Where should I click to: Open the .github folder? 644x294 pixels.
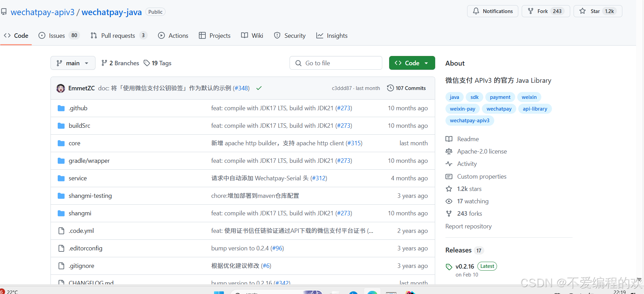tap(78, 108)
